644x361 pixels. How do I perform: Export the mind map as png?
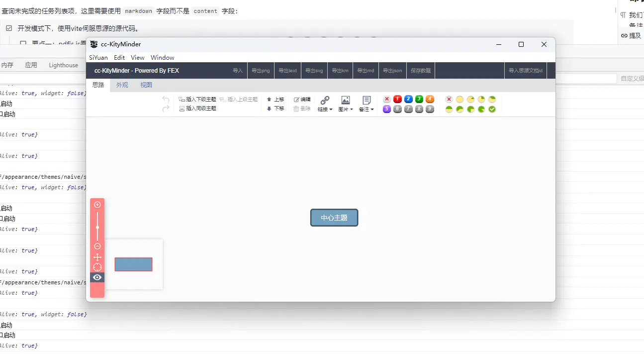[x=261, y=71]
